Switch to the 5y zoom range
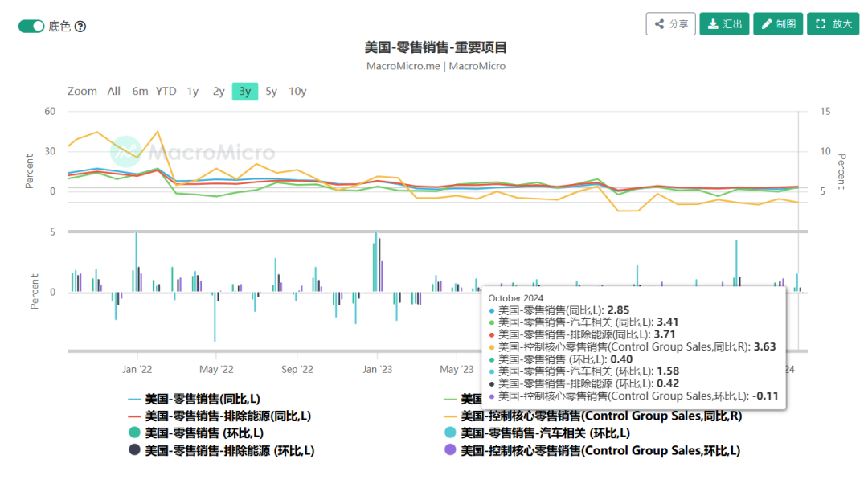The image size is (868, 492). pyautogui.click(x=272, y=92)
